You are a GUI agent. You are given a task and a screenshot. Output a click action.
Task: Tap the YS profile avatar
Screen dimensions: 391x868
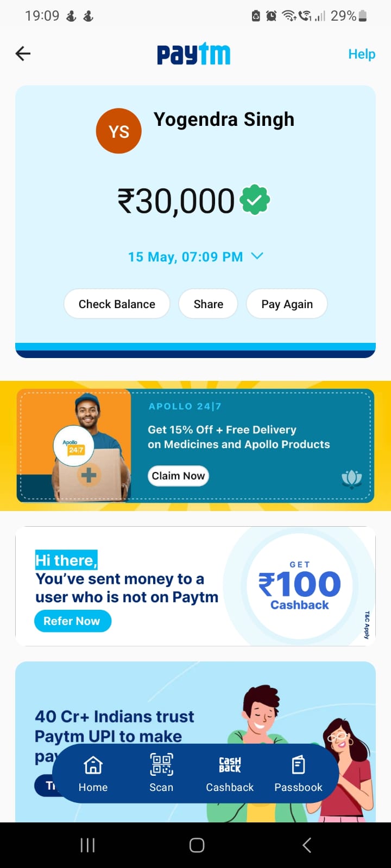pyautogui.click(x=119, y=131)
